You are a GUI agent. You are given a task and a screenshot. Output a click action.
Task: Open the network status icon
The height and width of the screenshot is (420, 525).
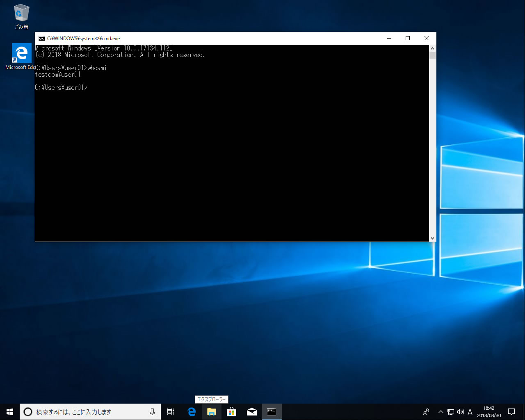450,412
